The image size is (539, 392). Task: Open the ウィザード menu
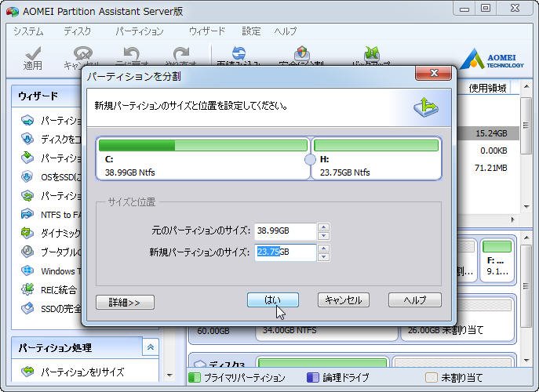click(206, 31)
